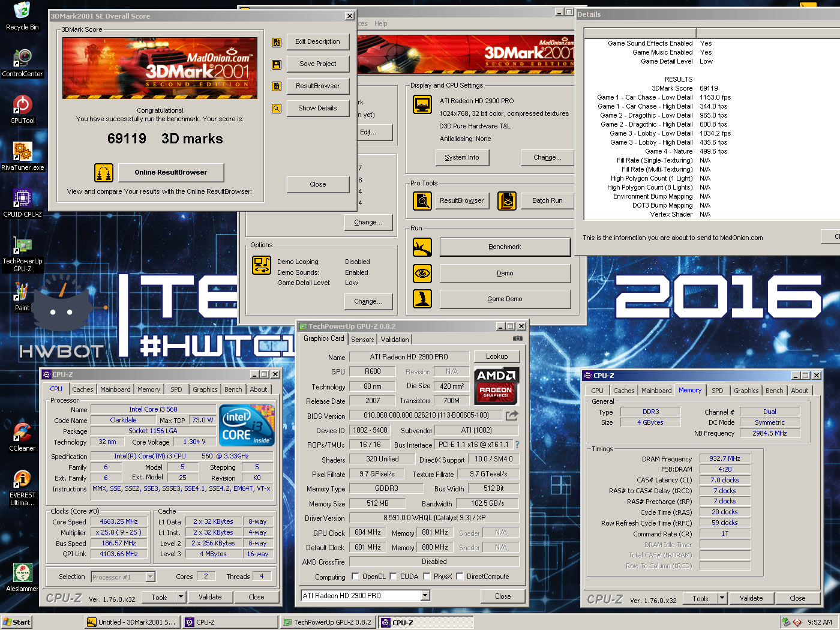
Task: Open Paint desktop shortcut
Action: pyautogui.click(x=22, y=297)
